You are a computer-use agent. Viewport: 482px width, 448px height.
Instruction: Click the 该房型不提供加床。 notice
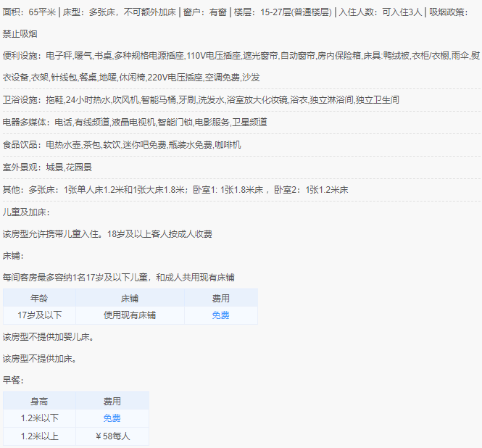tap(40, 359)
